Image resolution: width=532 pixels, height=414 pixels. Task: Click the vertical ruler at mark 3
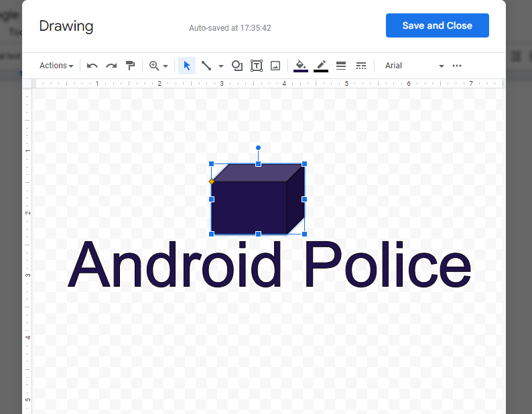point(28,275)
